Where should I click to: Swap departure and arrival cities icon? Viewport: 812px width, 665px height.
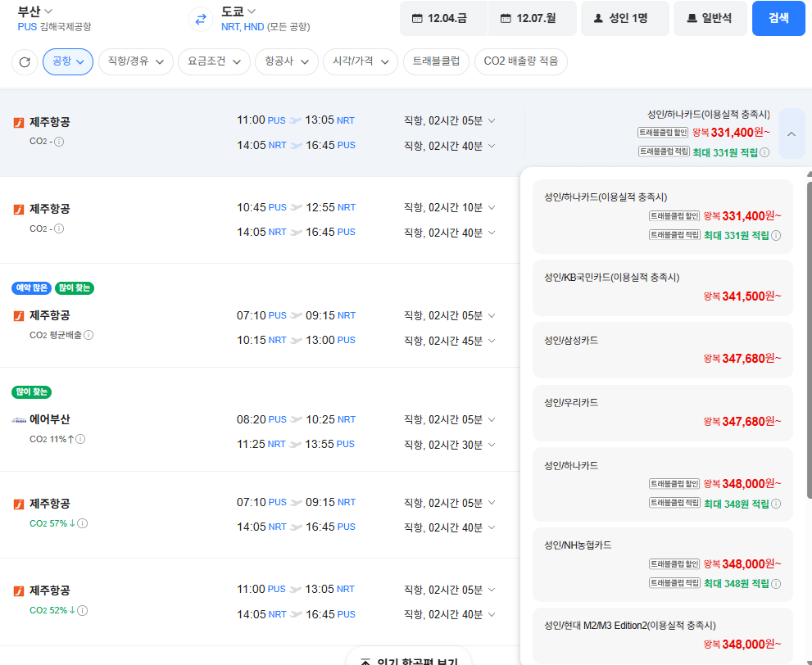[201, 19]
